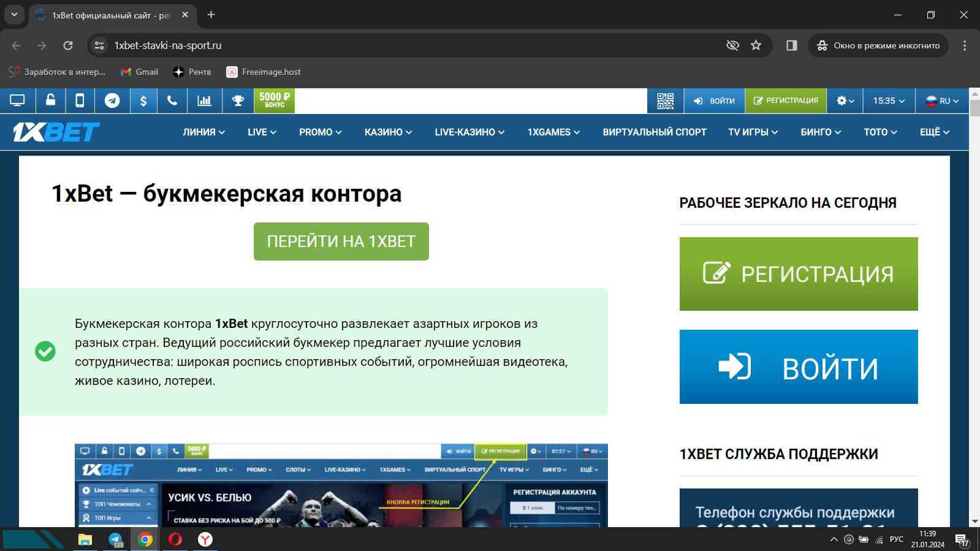Expand the 1XGAMES menu
This screenshot has height=551, width=980.
[x=554, y=132]
